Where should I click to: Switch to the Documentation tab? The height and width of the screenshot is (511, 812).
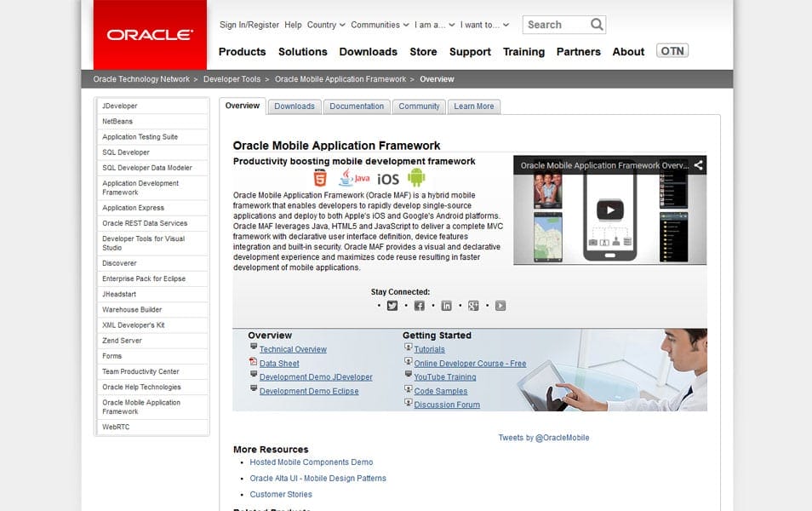coord(357,106)
